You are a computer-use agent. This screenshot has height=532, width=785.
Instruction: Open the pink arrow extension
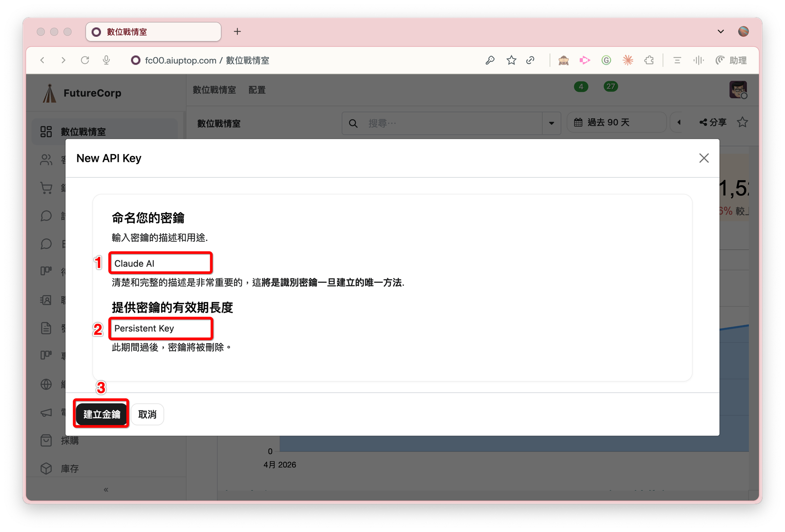585,60
